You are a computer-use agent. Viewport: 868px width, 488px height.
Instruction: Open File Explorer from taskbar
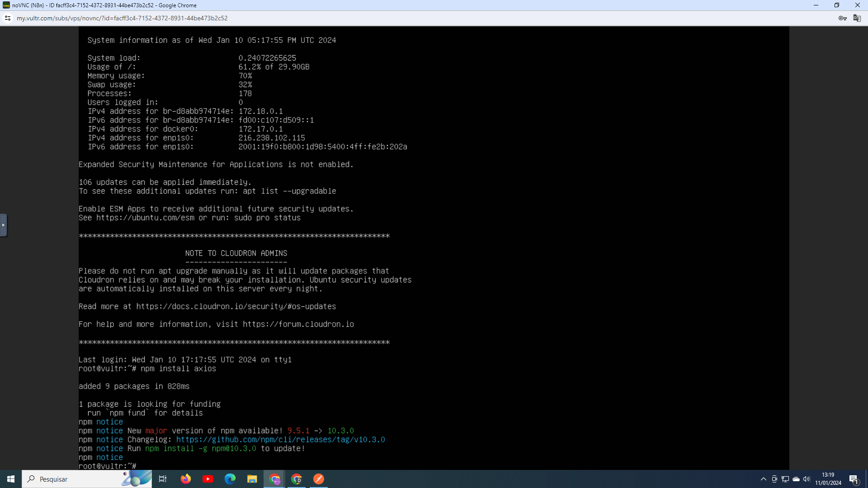coord(252,479)
